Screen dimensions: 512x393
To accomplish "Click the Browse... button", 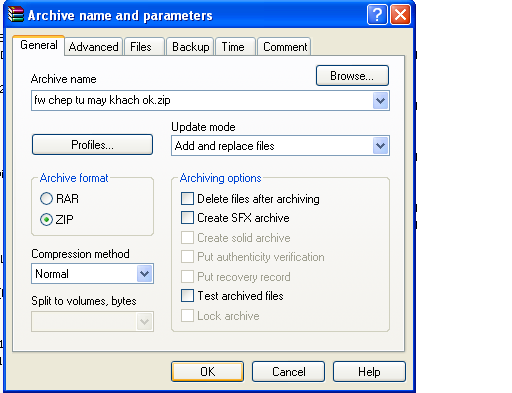I will tap(352, 76).
